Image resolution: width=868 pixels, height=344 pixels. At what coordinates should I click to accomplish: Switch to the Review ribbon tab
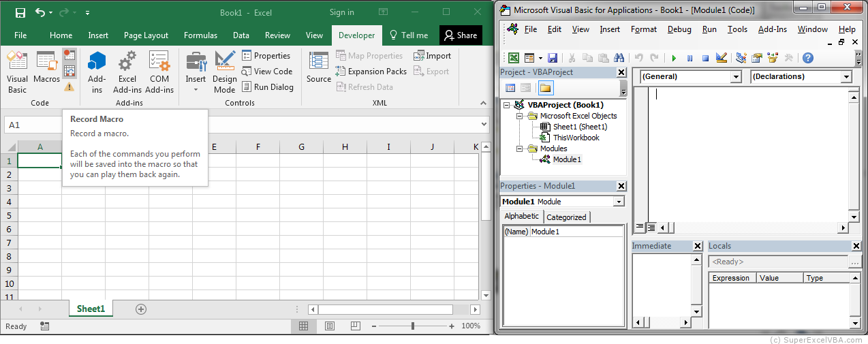pos(277,35)
